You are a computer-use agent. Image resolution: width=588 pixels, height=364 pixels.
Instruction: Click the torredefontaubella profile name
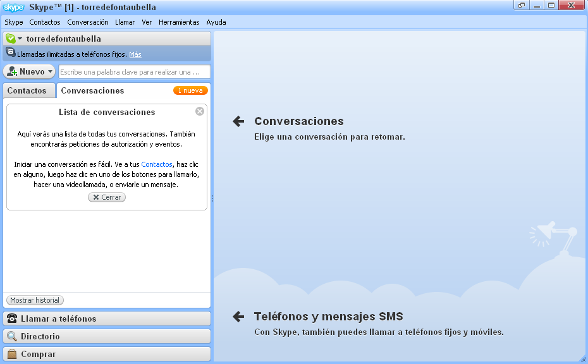pos(63,39)
